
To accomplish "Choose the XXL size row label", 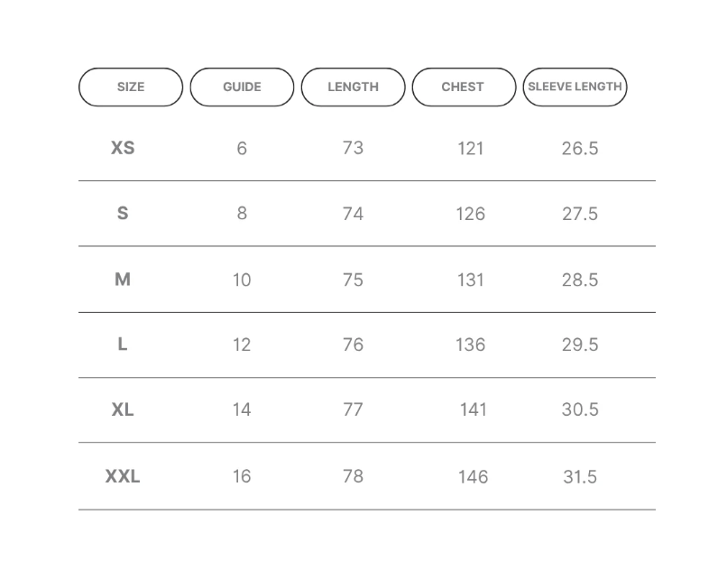I will pyautogui.click(x=123, y=476).
